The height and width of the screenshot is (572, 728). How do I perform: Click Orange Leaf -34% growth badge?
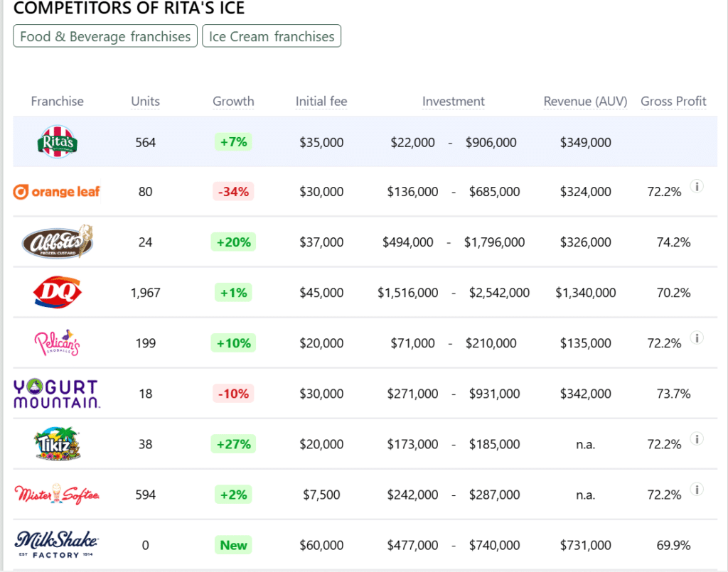[233, 192]
